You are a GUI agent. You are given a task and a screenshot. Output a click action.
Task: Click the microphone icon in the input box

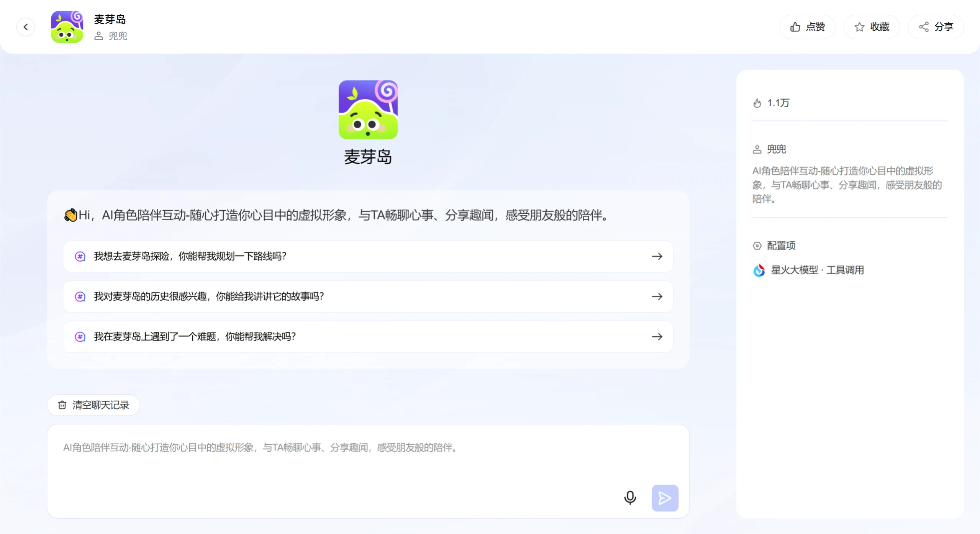[630, 497]
